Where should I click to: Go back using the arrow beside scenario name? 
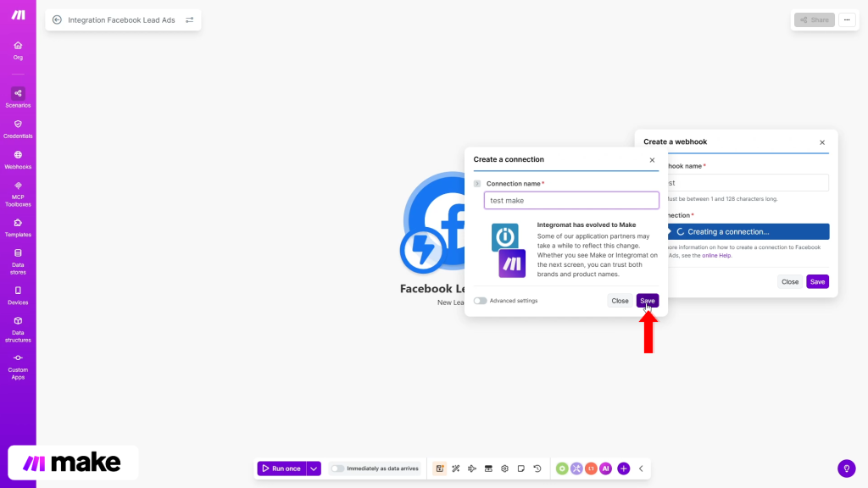(57, 20)
